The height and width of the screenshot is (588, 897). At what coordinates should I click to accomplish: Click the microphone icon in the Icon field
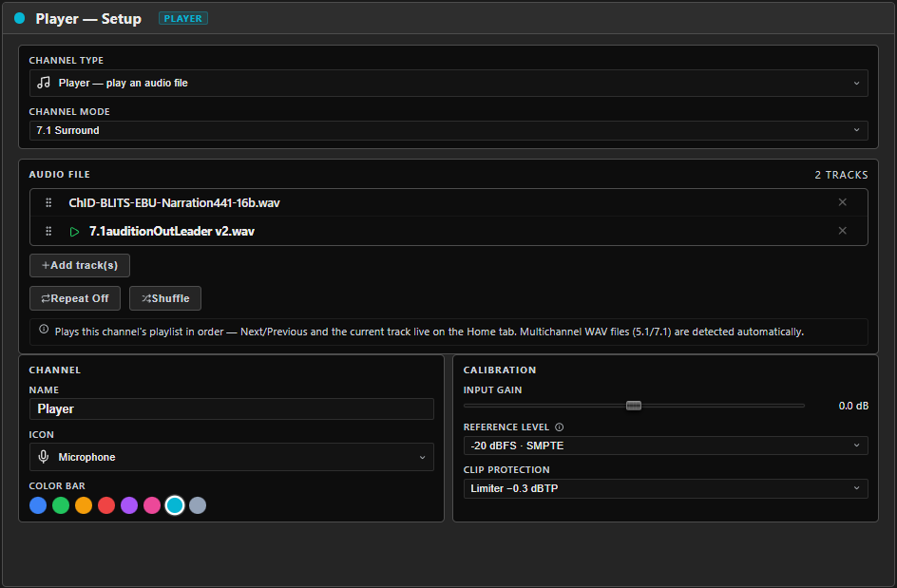[x=44, y=457]
